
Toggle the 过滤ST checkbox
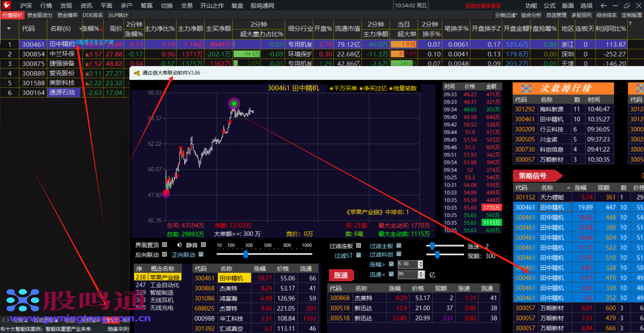[x=359, y=255]
